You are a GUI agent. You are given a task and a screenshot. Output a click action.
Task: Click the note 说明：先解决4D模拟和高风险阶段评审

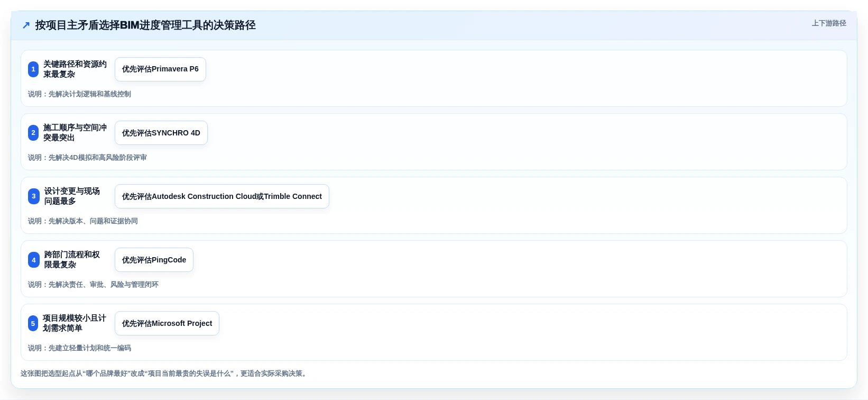(87, 158)
